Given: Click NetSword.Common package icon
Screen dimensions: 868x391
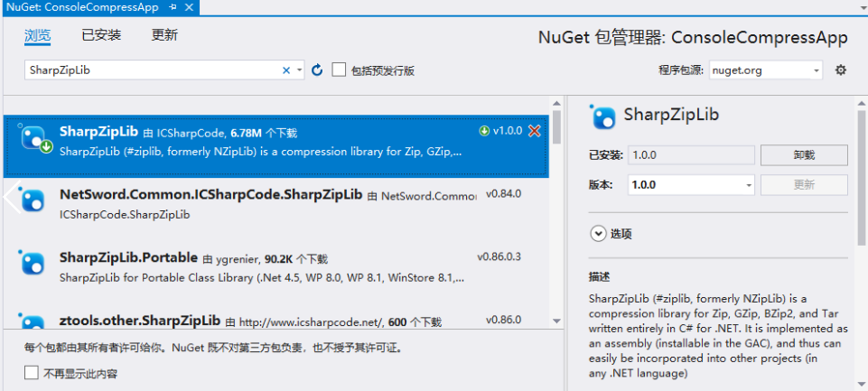Looking at the screenshot, I should (33, 199).
